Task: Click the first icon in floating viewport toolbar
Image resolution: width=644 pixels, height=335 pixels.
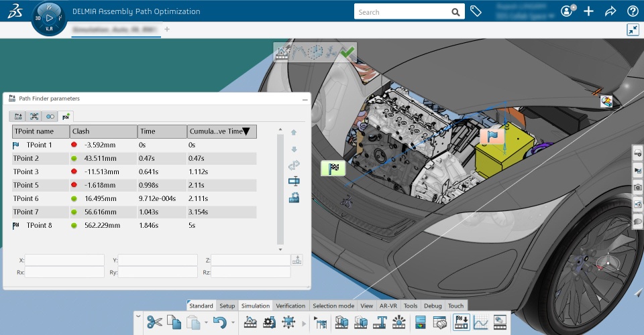Action: click(x=282, y=52)
